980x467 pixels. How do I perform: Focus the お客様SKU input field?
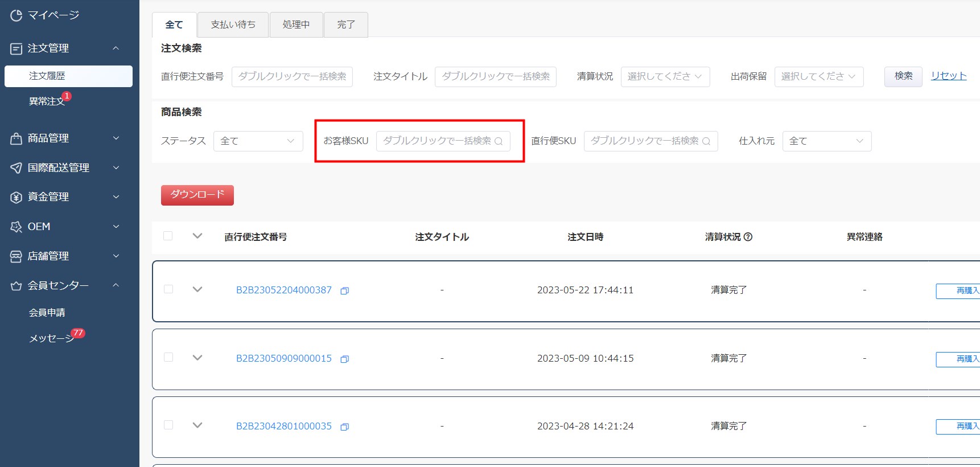click(x=443, y=141)
